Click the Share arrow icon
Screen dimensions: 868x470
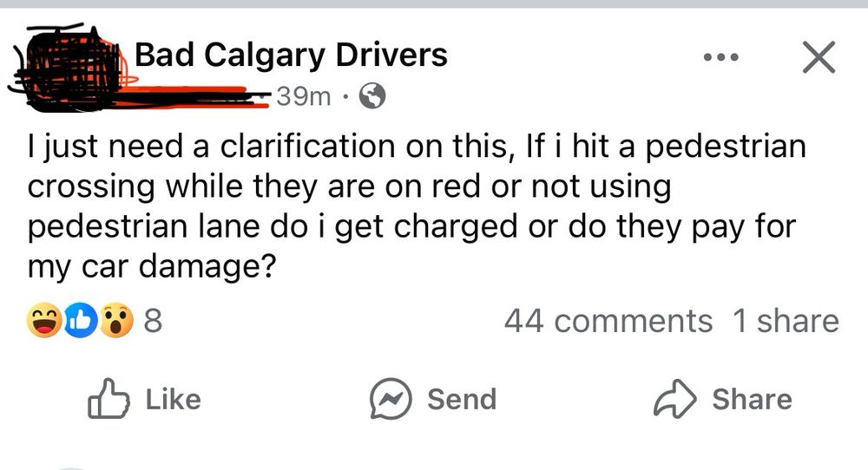tap(674, 398)
